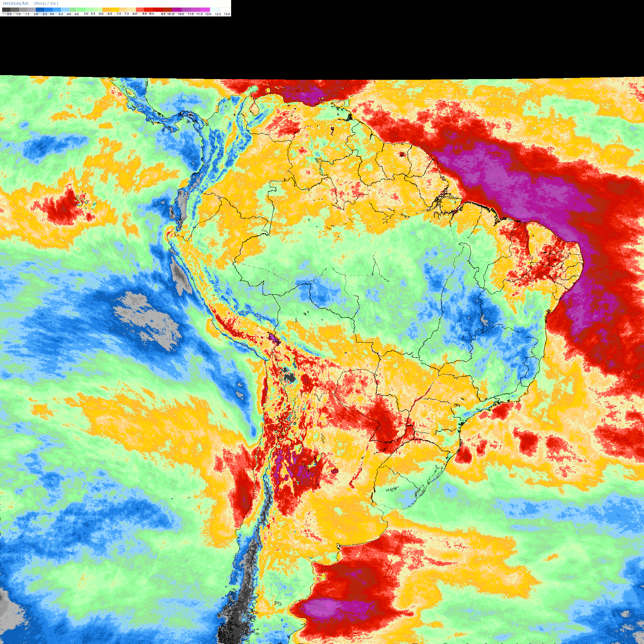Select the 8.0 legend value
This screenshot has height=644, width=644.
click(135, 14)
